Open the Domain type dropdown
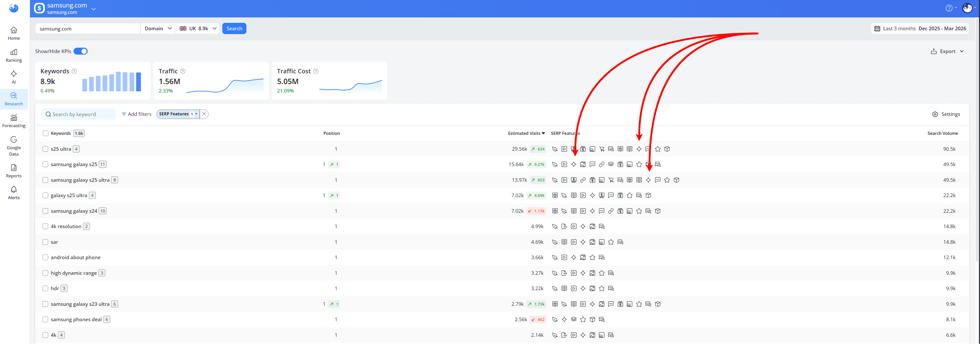 [x=158, y=28]
